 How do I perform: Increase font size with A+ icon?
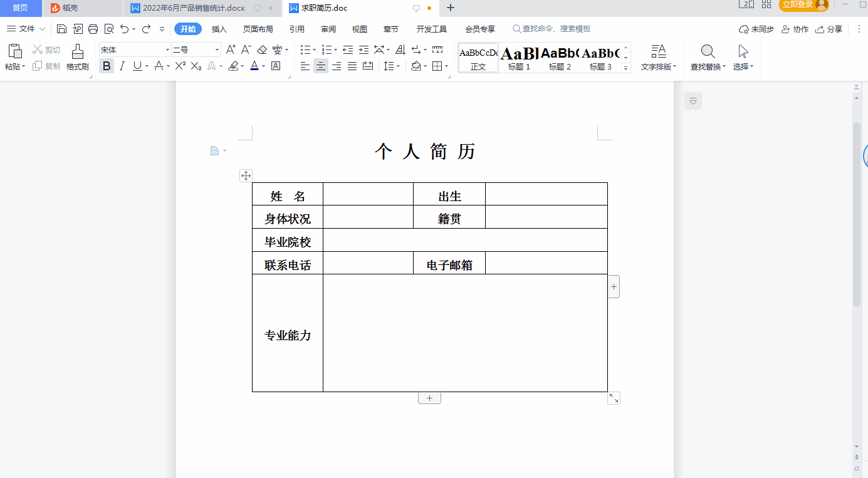(x=231, y=49)
